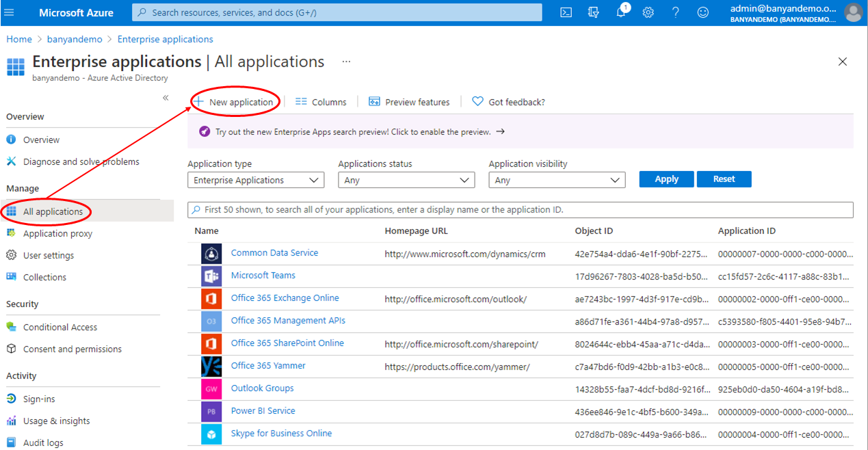Open the hamburger portal menu
The image size is (868, 450).
click(x=10, y=12)
